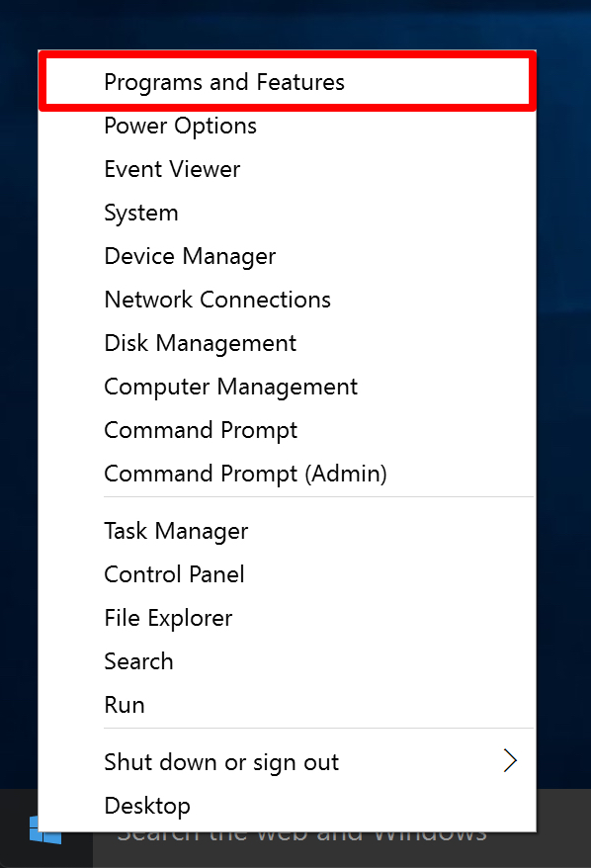Expand the Shut down or sign out arrow

point(510,760)
